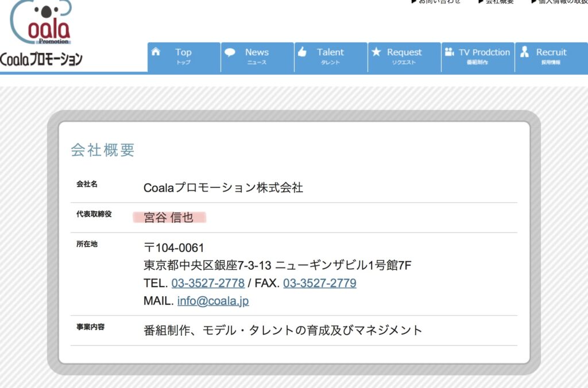
Task: Click the person icon for Recruit
Action: (525, 52)
